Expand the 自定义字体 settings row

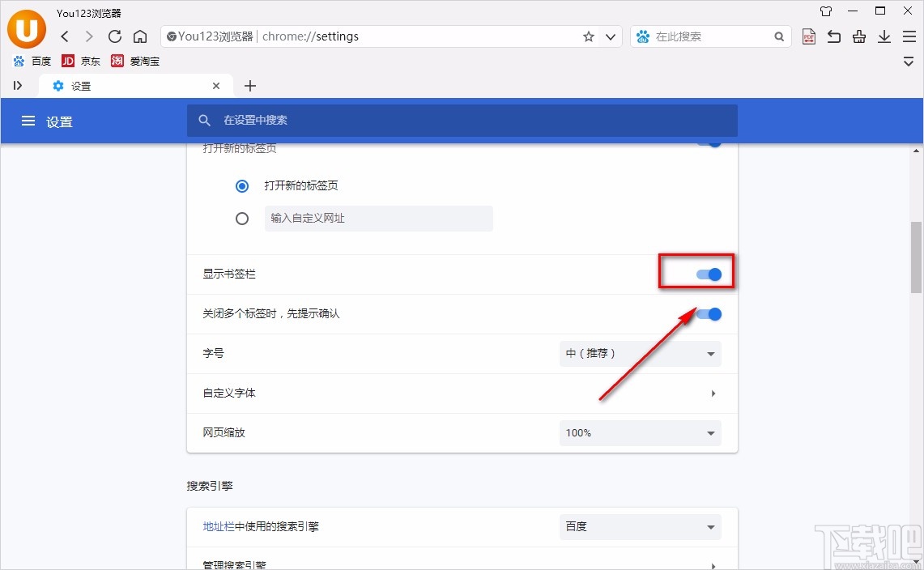713,393
